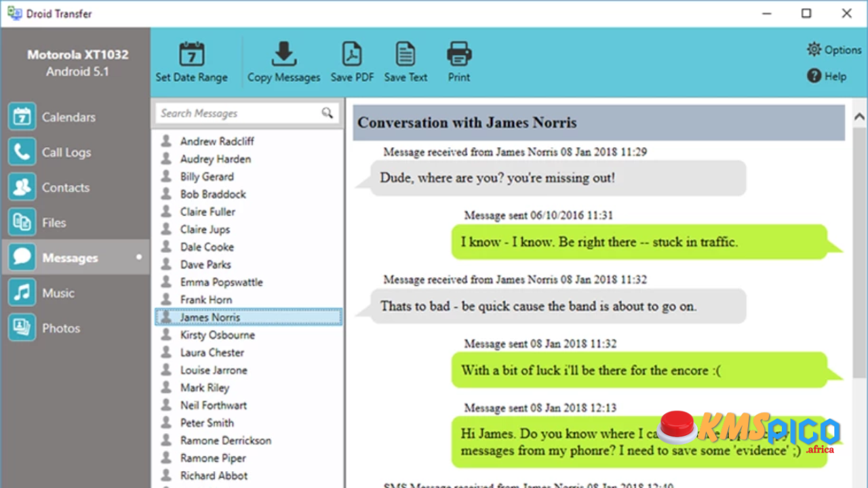This screenshot has height=488, width=868.
Task: Select Richard Abbot conversation
Action: tap(214, 476)
